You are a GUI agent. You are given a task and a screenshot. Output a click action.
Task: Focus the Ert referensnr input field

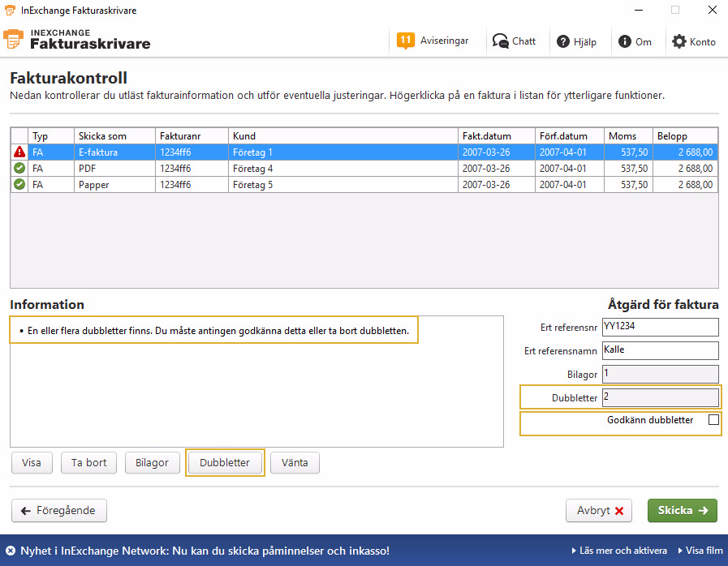[660, 327]
